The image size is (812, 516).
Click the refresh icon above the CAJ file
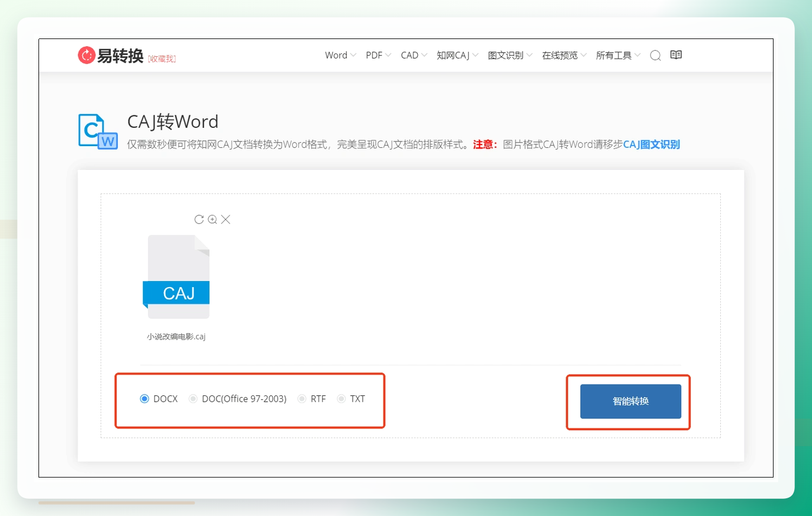(199, 220)
